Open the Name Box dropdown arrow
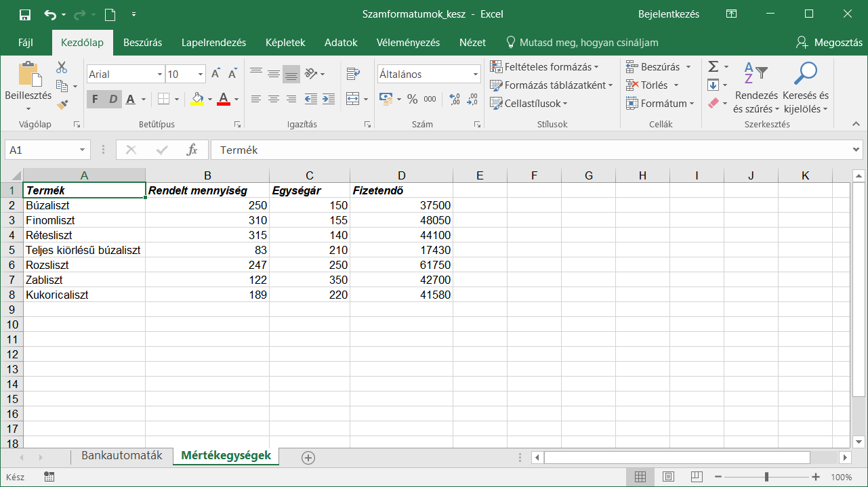This screenshot has height=487, width=868. tap(83, 150)
